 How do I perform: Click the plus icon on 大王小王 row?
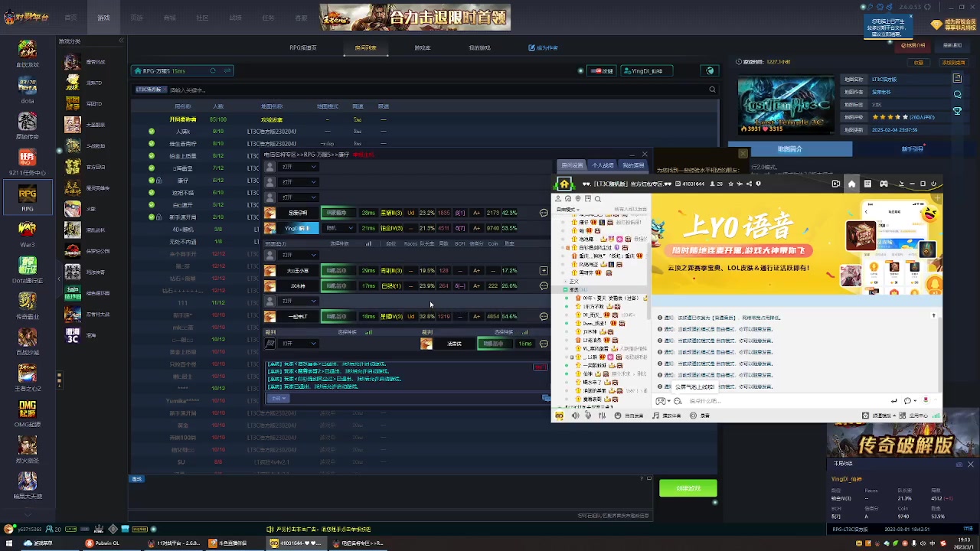point(544,270)
